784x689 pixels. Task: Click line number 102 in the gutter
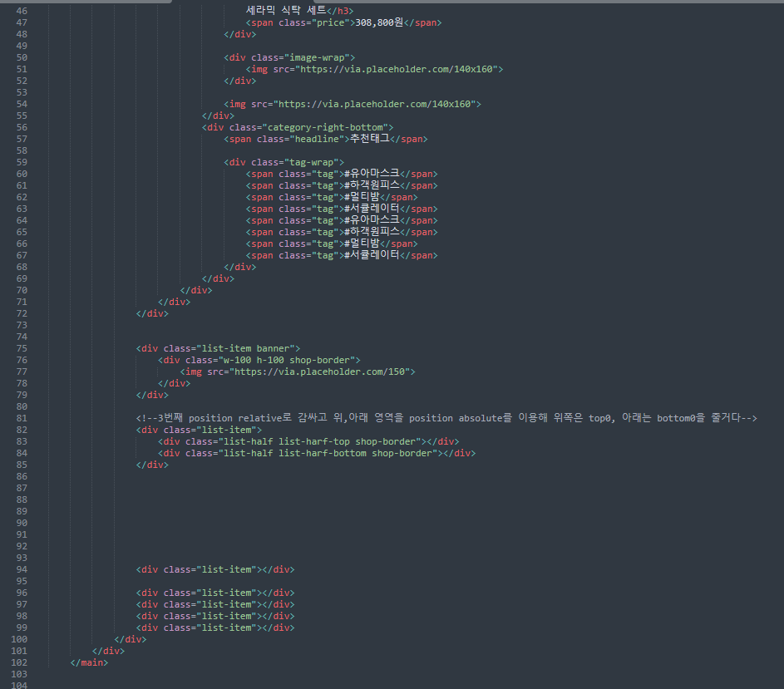(19, 662)
